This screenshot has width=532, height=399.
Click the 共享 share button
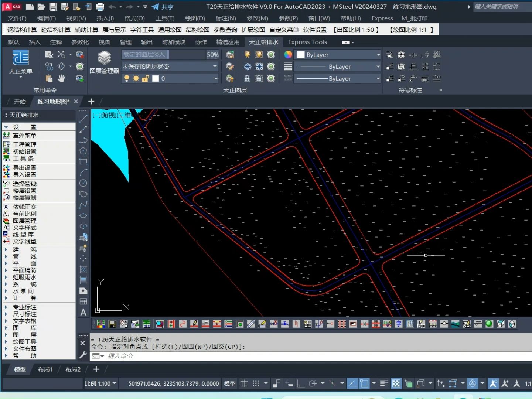[x=163, y=7]
